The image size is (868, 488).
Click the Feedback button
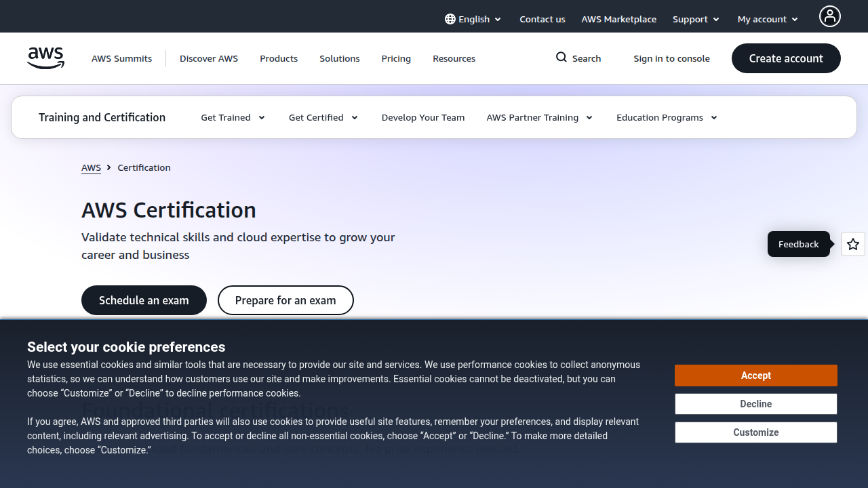(x=799, y=244)
